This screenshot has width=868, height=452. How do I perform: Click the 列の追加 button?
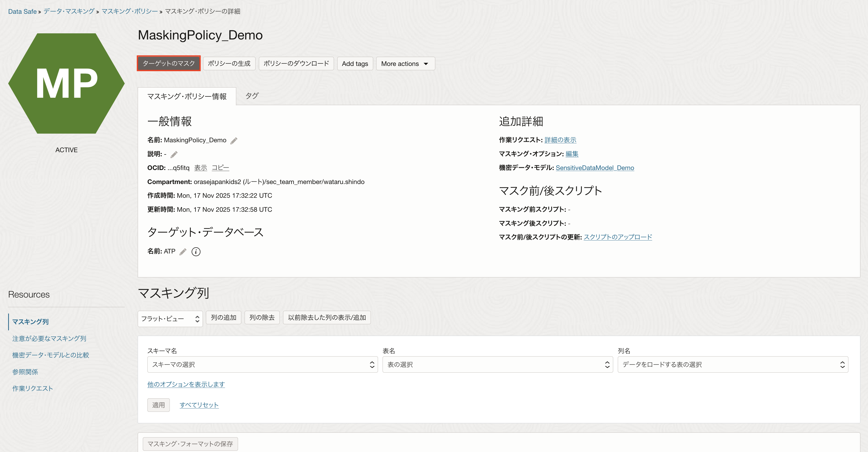point(223,318)
